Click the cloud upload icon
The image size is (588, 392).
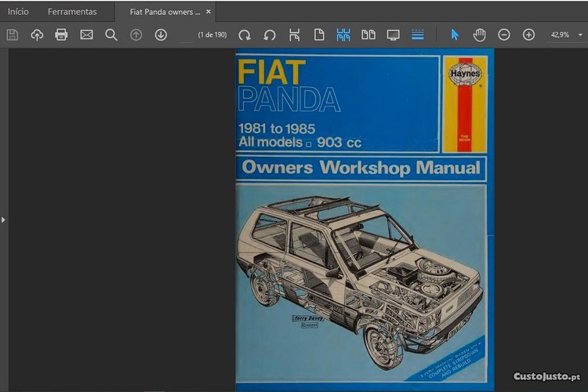pos(37,34)
